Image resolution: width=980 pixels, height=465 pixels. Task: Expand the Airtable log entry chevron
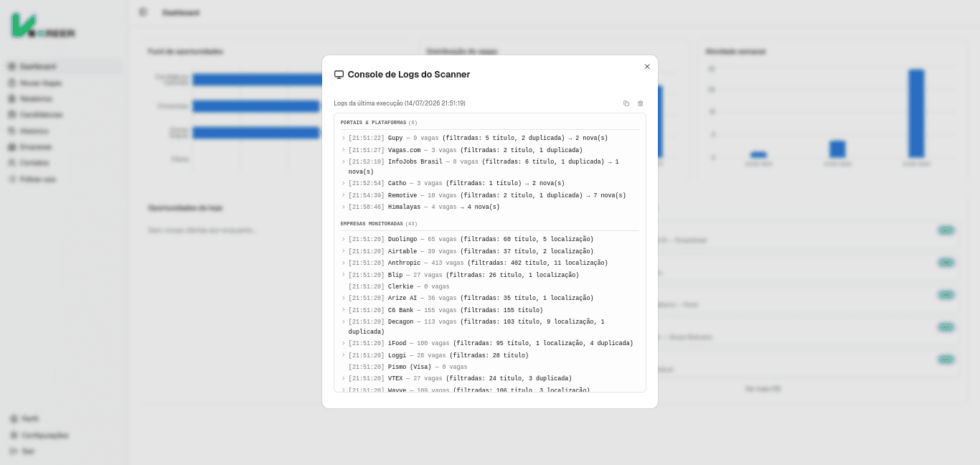click(343, 252)
